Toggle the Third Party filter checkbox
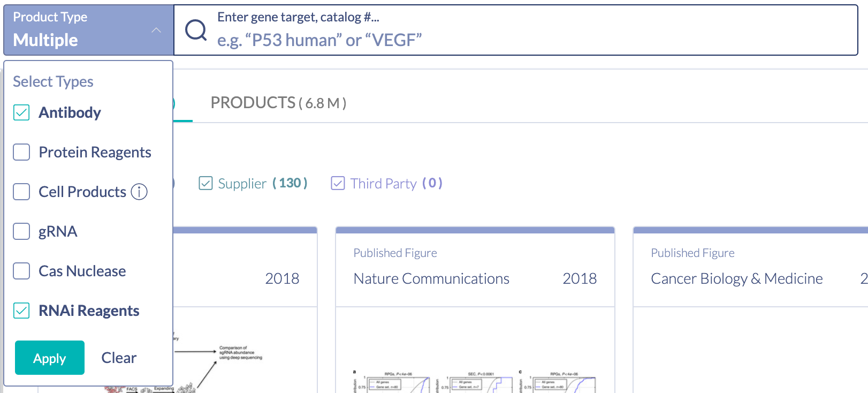Screen dimensions: 868x393 pyautogui.click(x=338, y=184)
